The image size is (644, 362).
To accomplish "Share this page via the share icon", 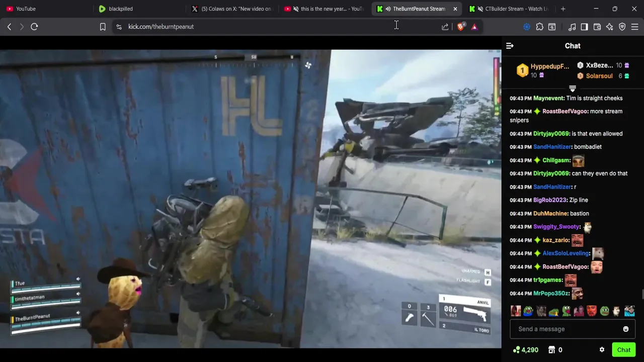I will click(x=445, y=27).
